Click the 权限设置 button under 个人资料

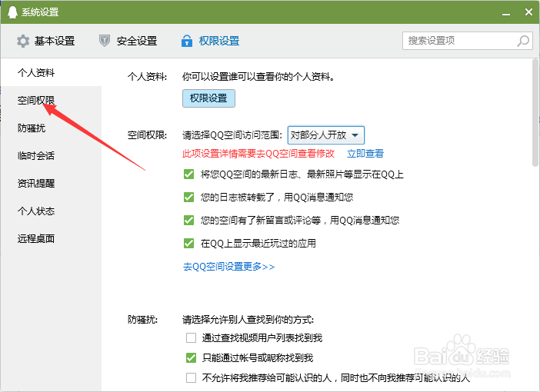[x=208, y=98]
